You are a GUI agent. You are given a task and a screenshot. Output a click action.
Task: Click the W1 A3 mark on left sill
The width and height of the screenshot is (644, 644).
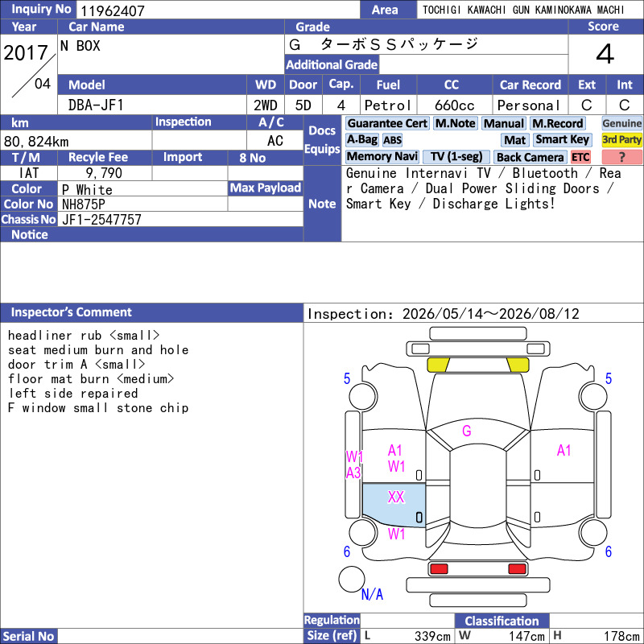click(353, 464)
